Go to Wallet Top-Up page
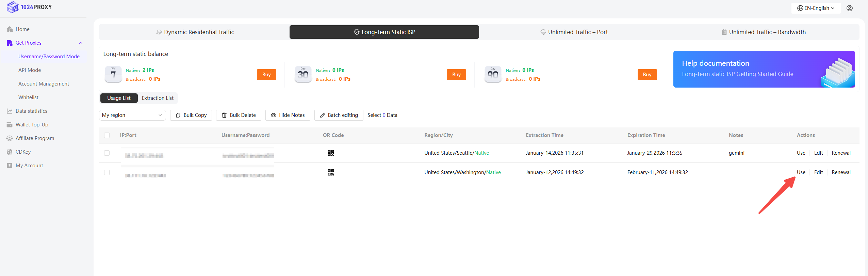 point(32,125)
